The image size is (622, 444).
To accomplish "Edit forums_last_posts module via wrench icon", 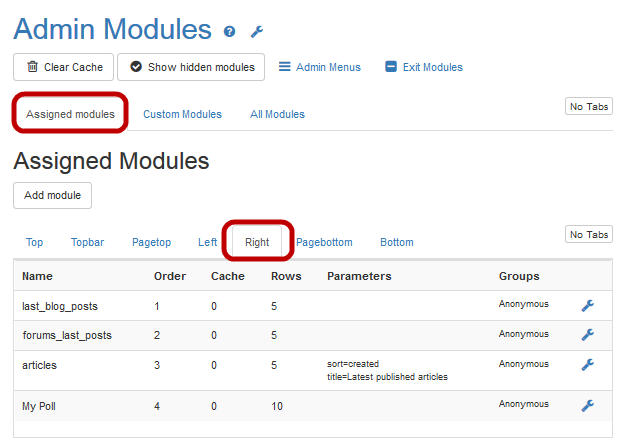I will click(x=588, y=335).
